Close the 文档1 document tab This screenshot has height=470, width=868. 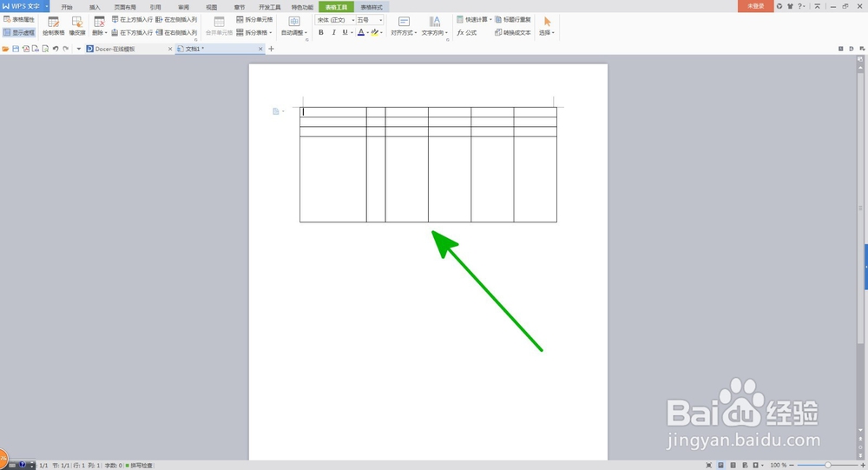coord(260,49)
